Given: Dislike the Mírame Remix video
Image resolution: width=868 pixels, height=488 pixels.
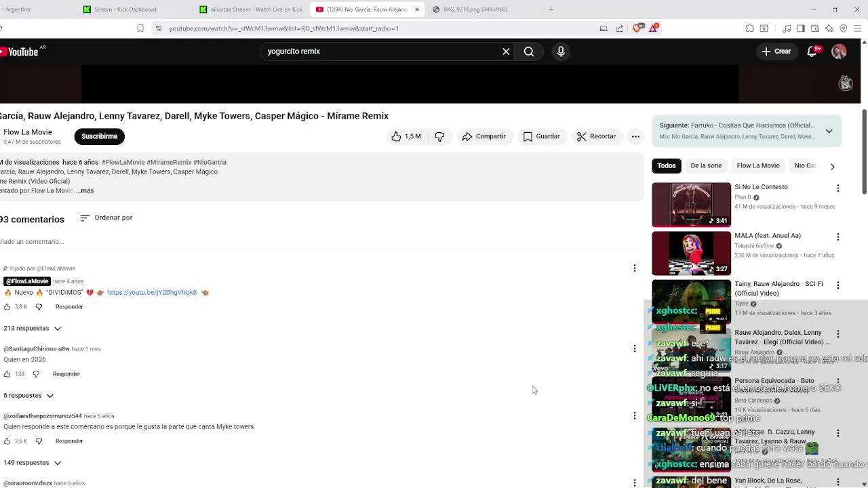Looking at the screenshot, I should 439,136.
